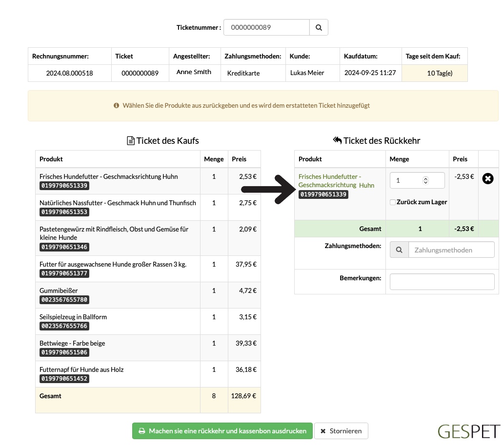This screenshot has height=445, width=504.
Task: Click the 10 Tag(e) cell
Action: click(x=435, y=73)
